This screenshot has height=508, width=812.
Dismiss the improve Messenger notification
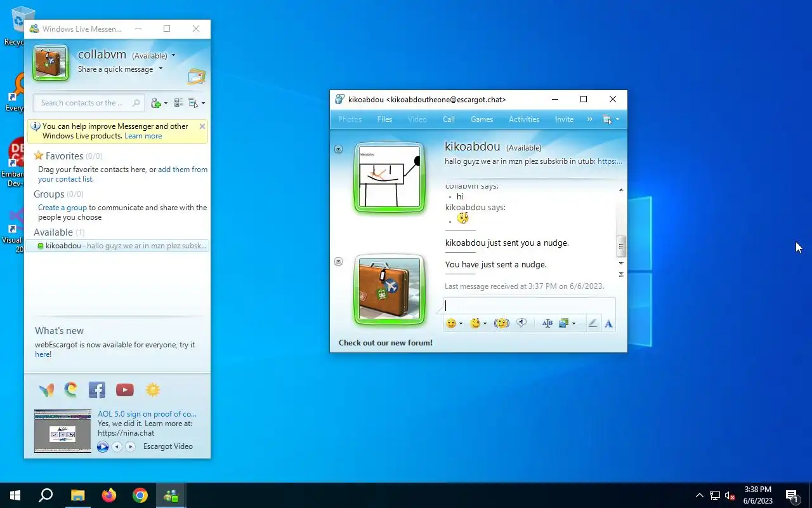pos(202,126)
